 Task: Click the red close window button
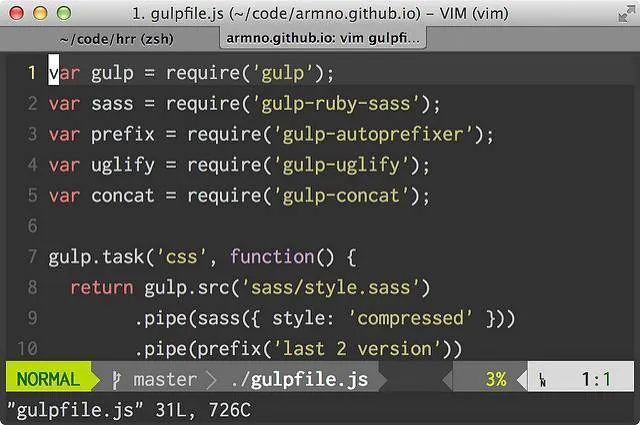19,14
